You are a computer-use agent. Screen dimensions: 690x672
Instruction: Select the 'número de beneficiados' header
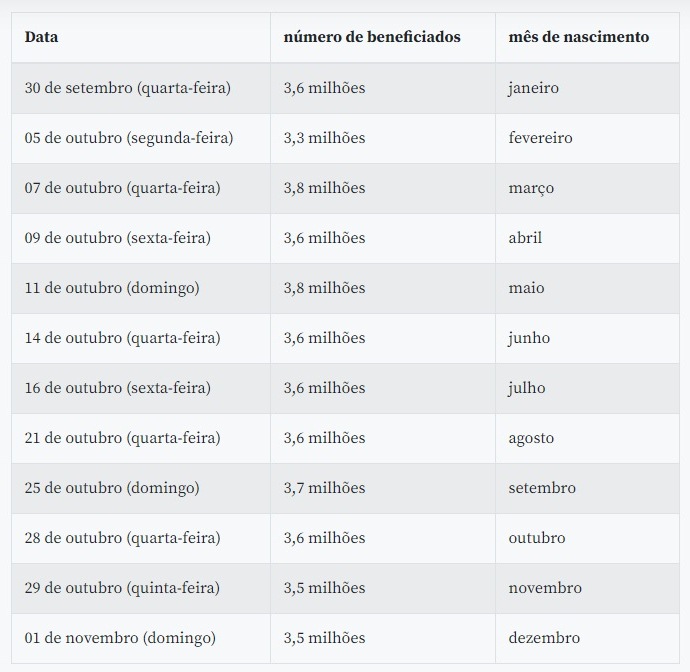(x=383, y=37)
